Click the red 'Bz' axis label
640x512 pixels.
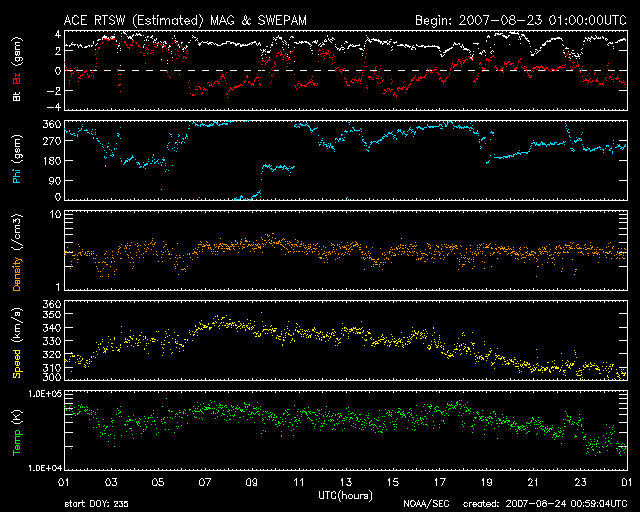coord(17,78)
